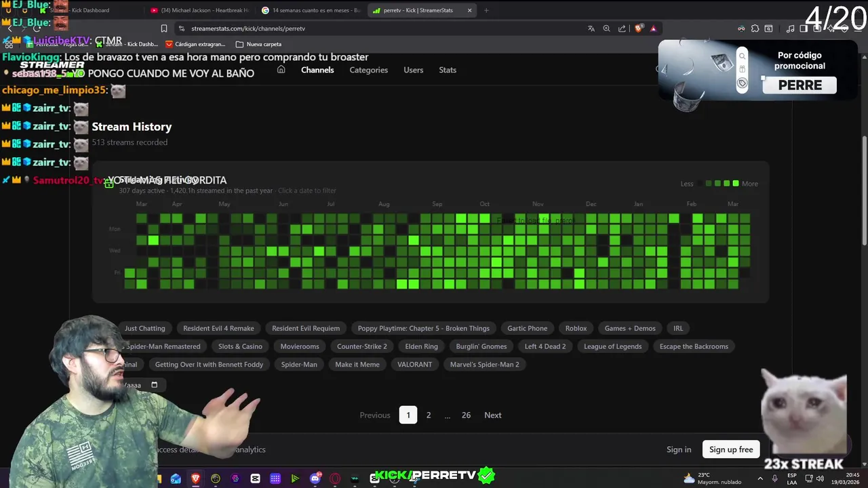Go to pagination page 2
Viewport: 868px width, 488px height.
click(429, 415)
